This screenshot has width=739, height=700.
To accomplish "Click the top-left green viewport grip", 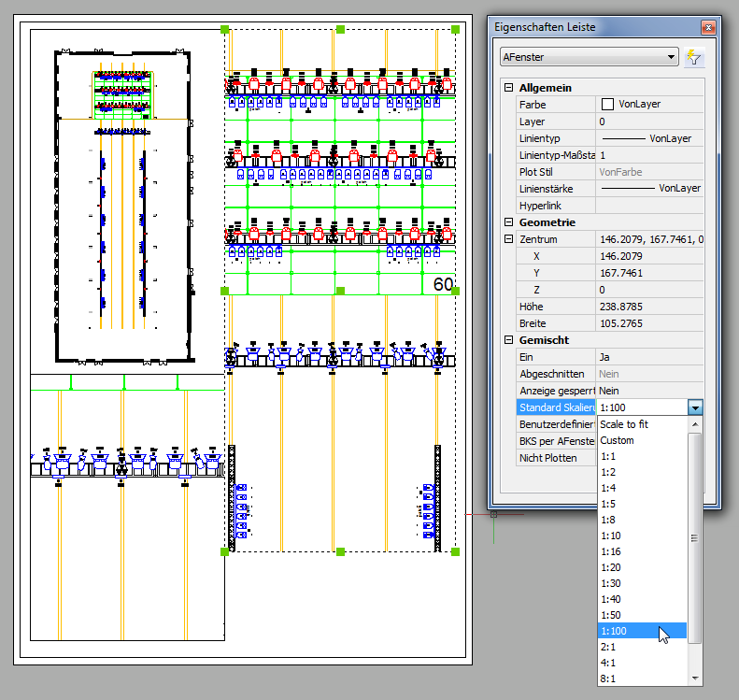I will point(225,30).
